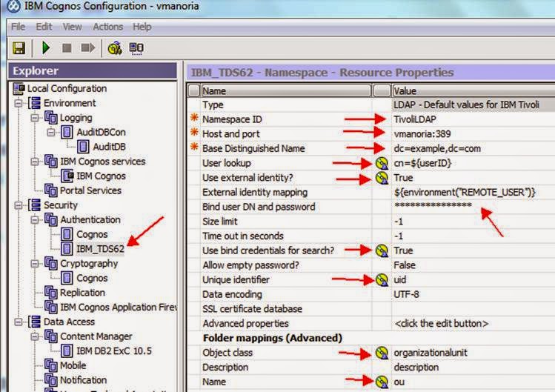Collapse the Data Access tree node
Viewport: 555px width, 392px height.
[19, 322]
